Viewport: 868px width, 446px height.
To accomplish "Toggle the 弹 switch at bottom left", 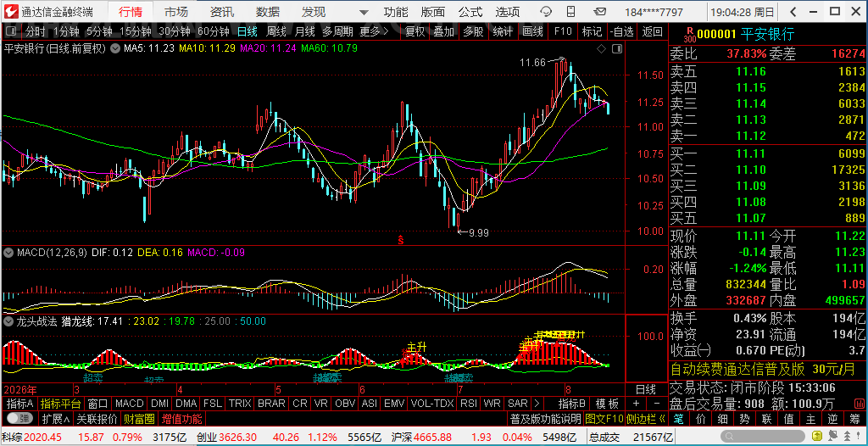I will point(19,418).
